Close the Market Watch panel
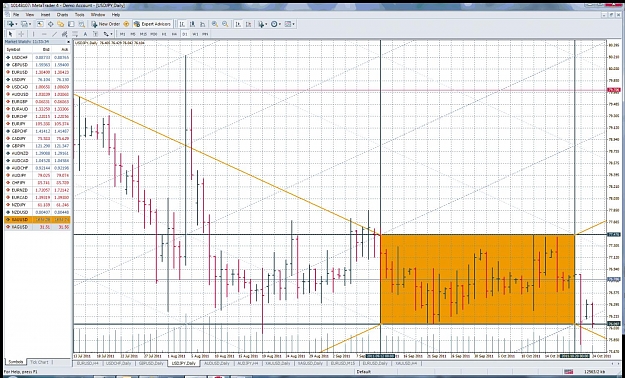Image resolution: width=625 pixels, height=378 pixels. (68, 42)
